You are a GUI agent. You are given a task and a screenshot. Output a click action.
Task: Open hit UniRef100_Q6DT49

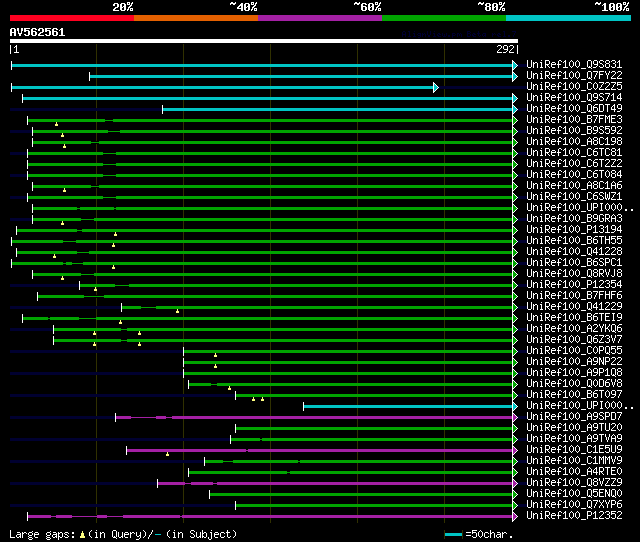pyautogui.click(x=574, y=108)
